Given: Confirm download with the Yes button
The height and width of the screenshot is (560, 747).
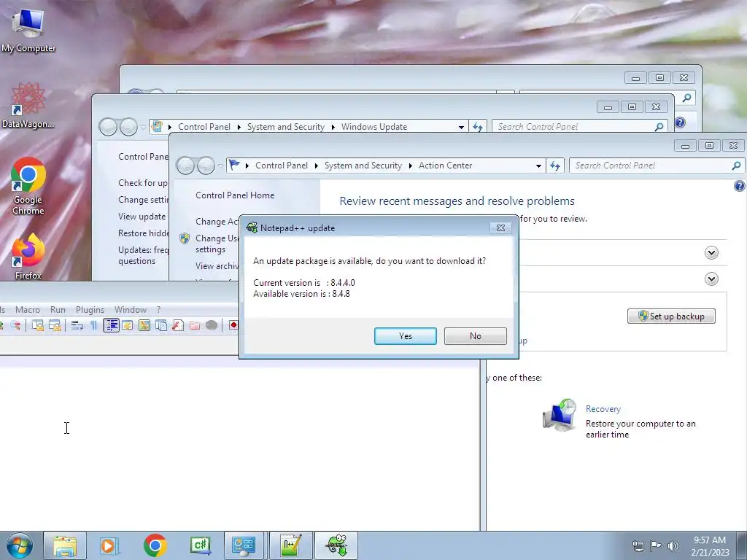Looking at the screenshot, I should [405, 335].
